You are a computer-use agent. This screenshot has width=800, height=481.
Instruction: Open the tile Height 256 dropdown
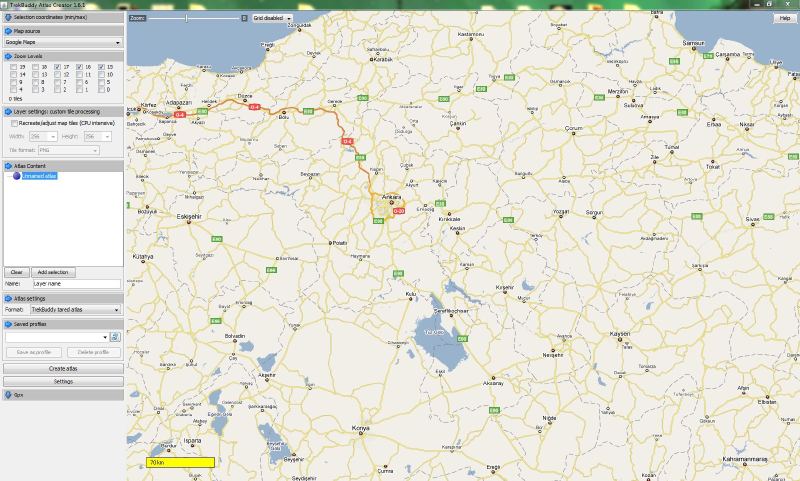(97, 137)
